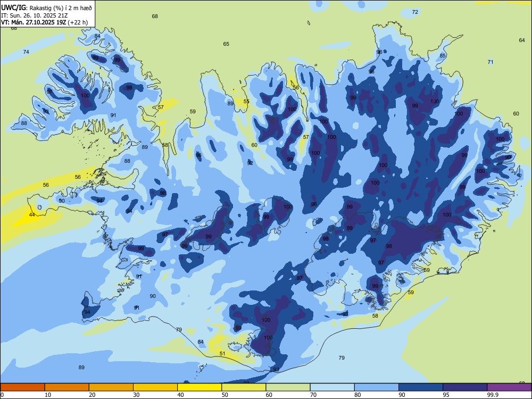This screenshot has height=399, width=532.
Task: Click the 60–70 light green legend swatch
Action: coord(288,387)
